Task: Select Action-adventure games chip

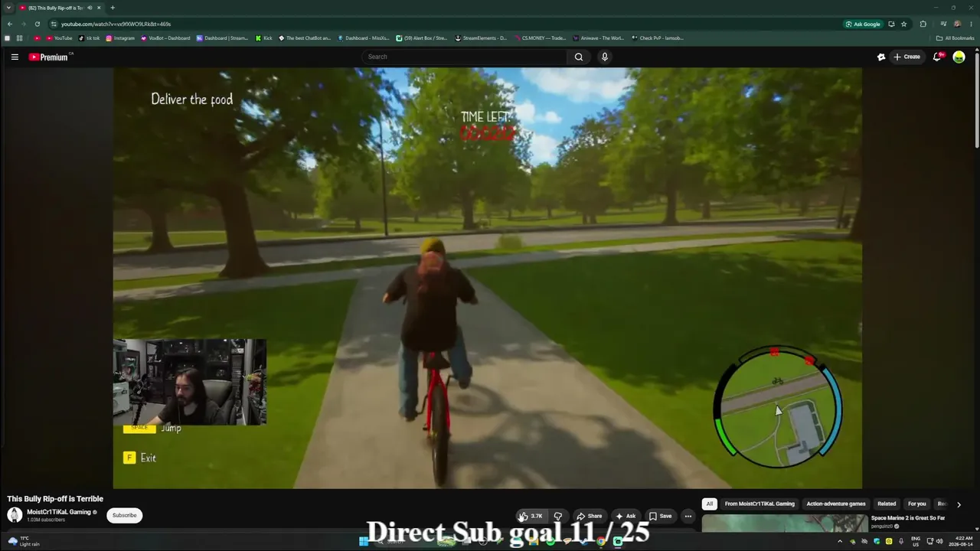Action: pos(836,504)
